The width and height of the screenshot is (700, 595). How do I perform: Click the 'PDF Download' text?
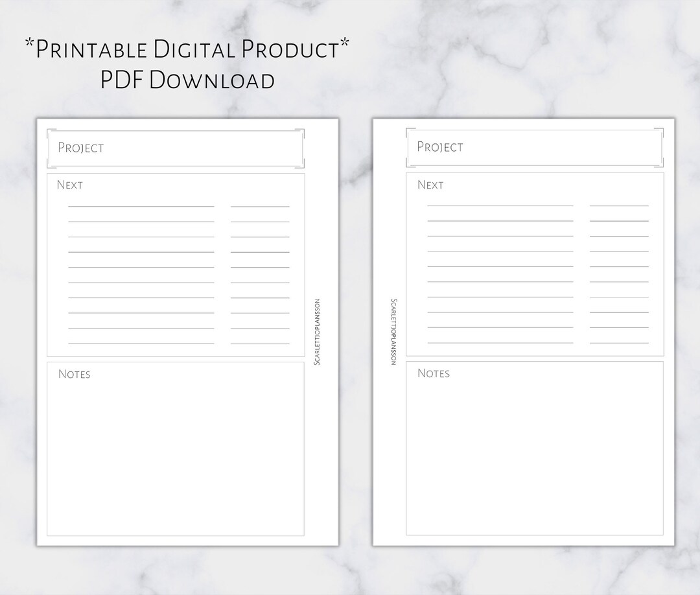pyautogui.click(x=187, y=80)
